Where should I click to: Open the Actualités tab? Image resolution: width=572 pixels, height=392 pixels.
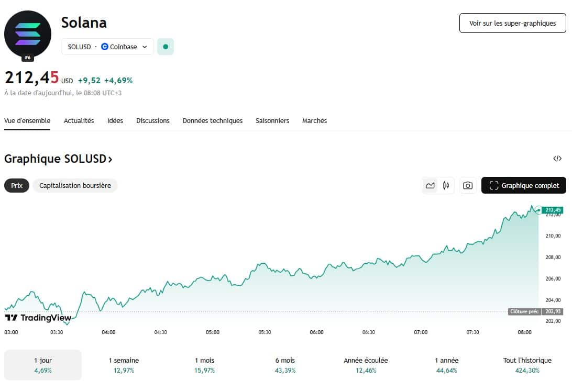coord(79,121)
